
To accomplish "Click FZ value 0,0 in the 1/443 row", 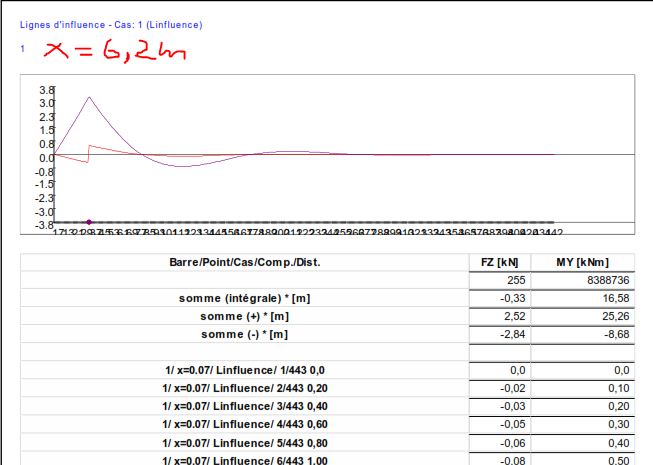I will (499, 370).
